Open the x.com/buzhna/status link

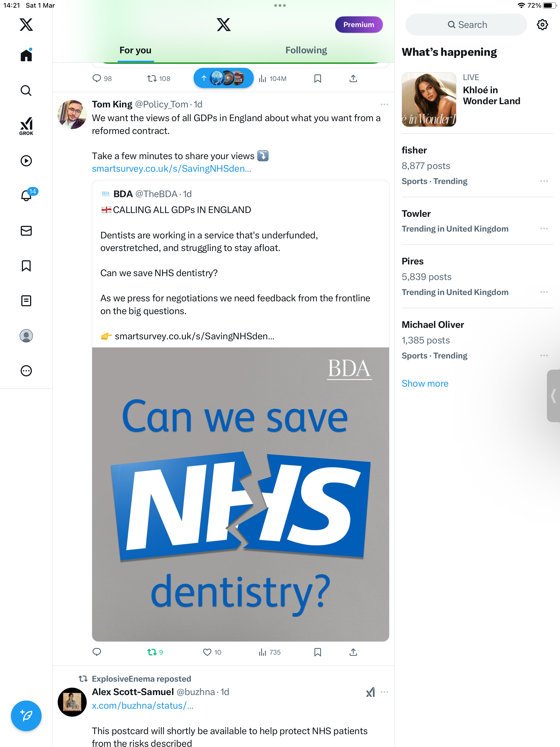pyautogui.click(x=142, y=705)
